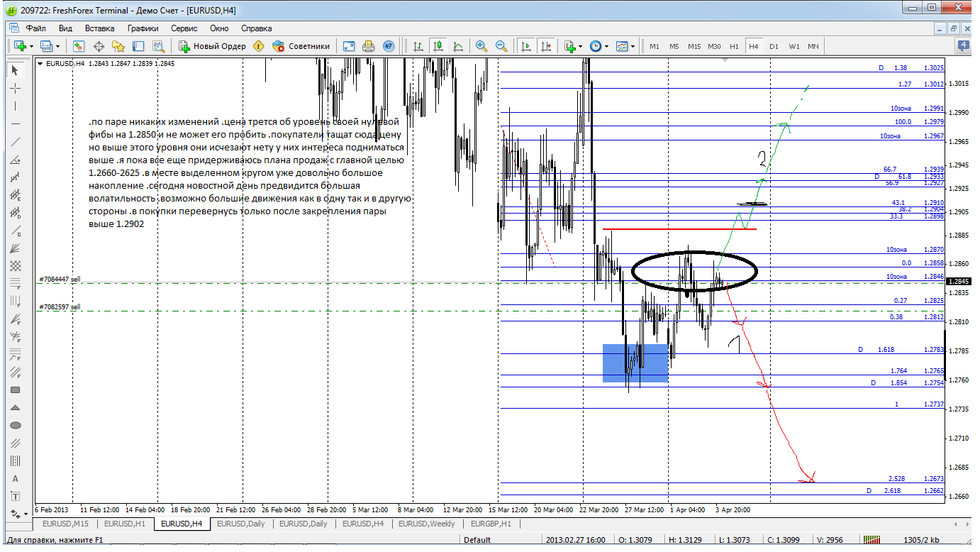This screenshot has width=980, height=552.
Task: Select the ellipse shape drawing tool
Action: (16, 425)
